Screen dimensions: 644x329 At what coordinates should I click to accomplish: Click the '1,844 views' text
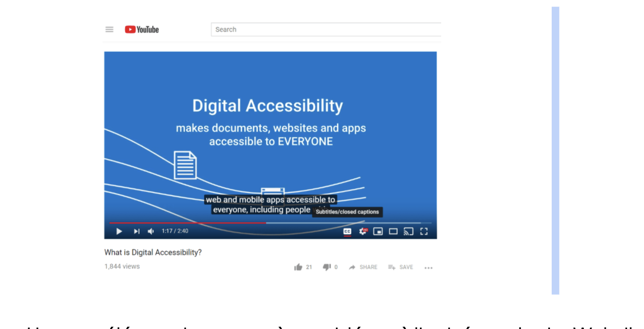[x=122, y=266]
